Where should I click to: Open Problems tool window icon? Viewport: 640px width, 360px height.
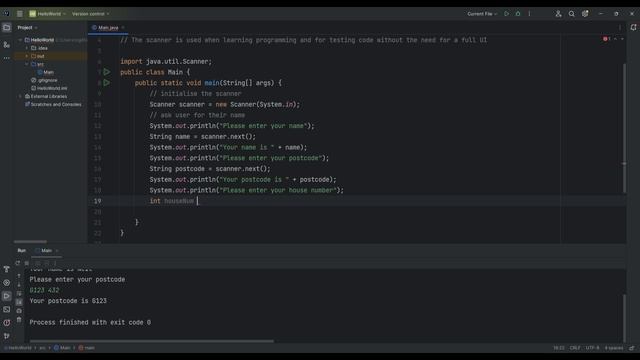[x=7, y=322]
